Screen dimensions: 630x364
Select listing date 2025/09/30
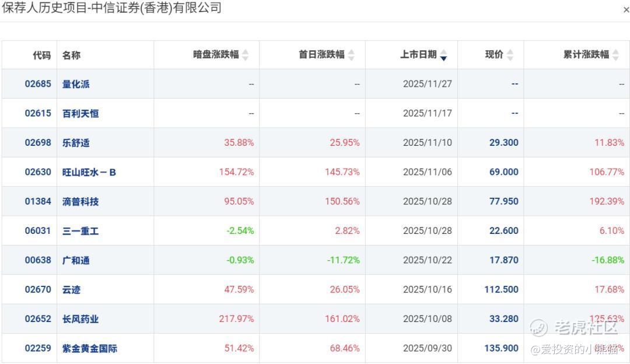click(x=428, y=348)
